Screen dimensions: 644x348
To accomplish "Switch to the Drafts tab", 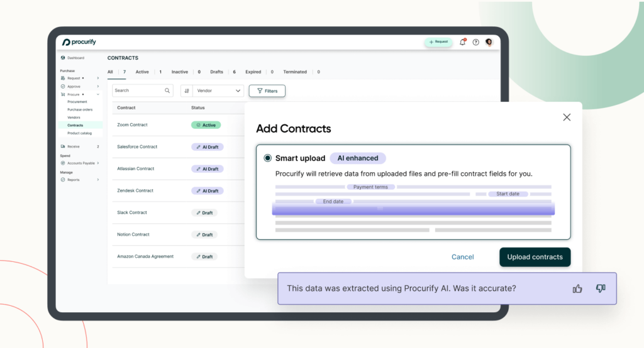I will click(x=216, y=72).
